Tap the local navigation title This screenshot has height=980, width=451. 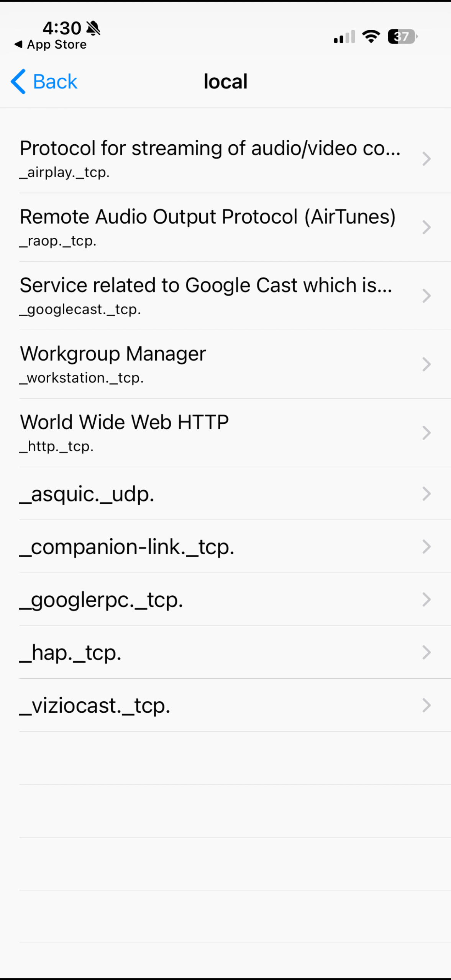[x=225, y=82]
